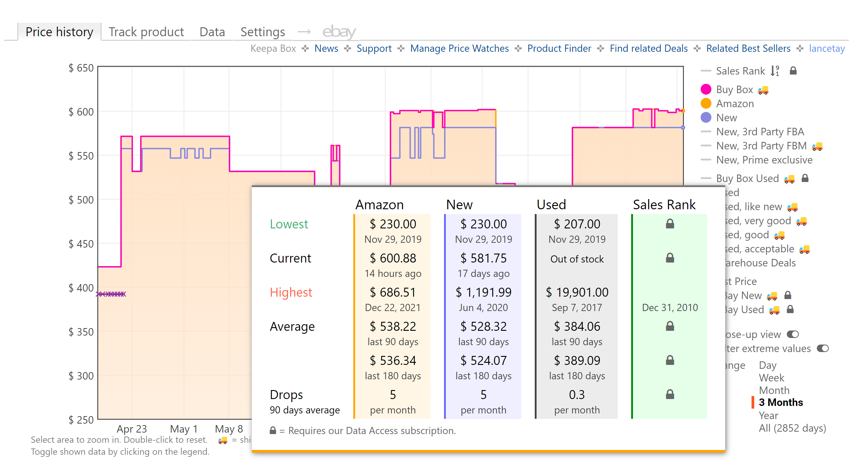
Task: Click the lock icon in the subscription footnote
Action: coord(273,430)
